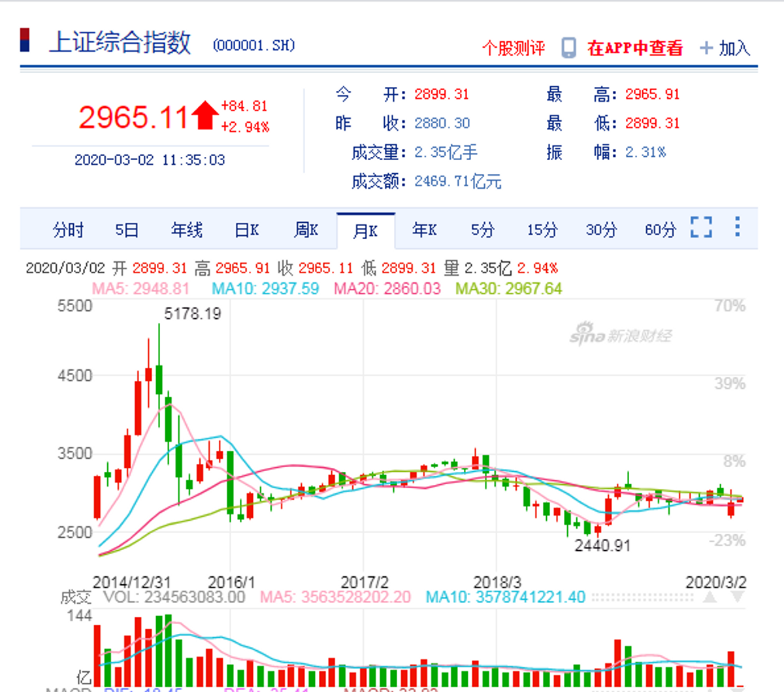Click the 2014/12/31 date axis label

point(132,582)
